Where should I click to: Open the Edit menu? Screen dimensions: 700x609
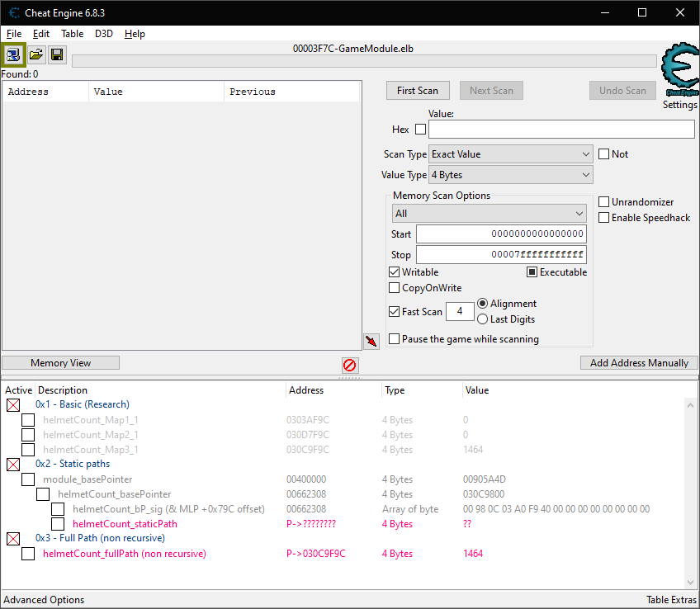click(x=40, y=34)
